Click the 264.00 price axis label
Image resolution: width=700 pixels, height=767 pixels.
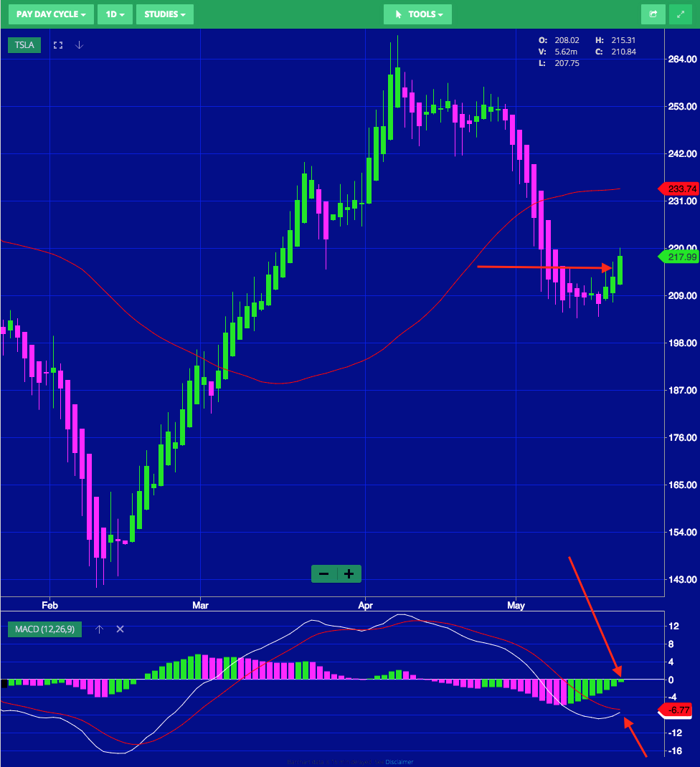682,59
